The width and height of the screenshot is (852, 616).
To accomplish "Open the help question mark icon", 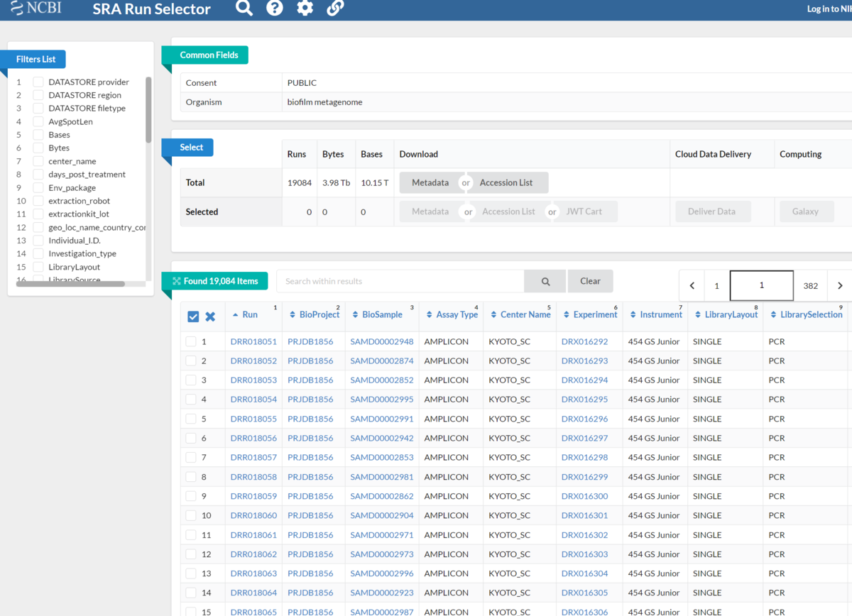I will [x=275, y=9].
